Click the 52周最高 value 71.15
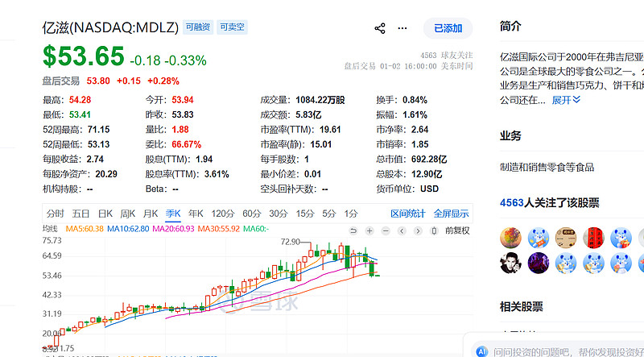The width and height of the screenshot is (644, 357). (98, 130)
